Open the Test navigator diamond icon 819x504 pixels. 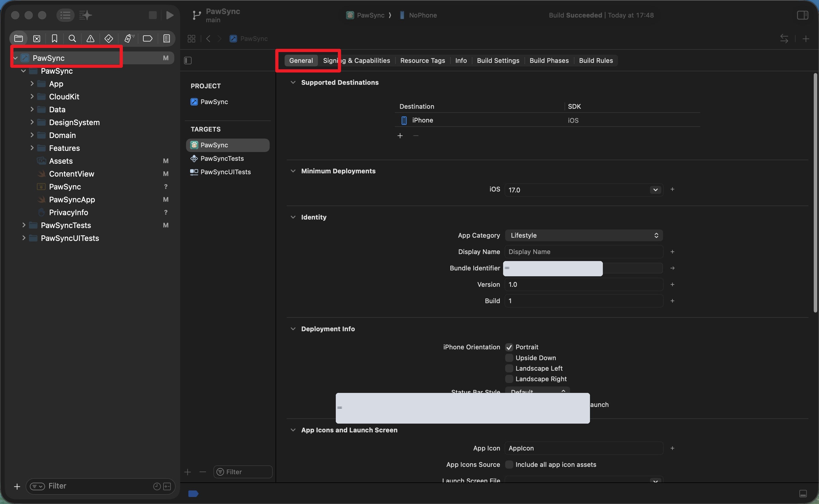(109, 39)
